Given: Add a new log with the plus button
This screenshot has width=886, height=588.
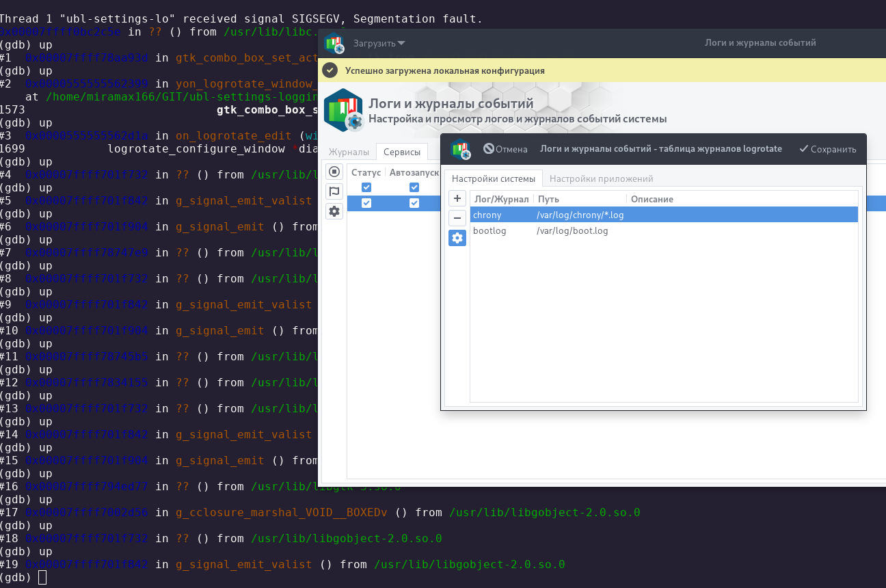Looking at the screenshot, I should [457, 198].
